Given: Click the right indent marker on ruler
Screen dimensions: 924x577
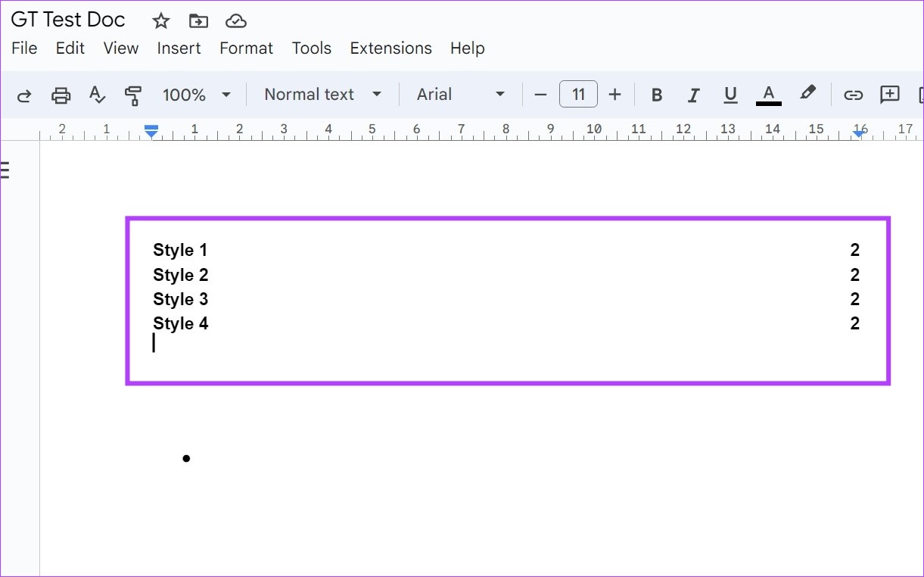Looking at the screenshot, I should pyautogui.click(x=859, y=133).
